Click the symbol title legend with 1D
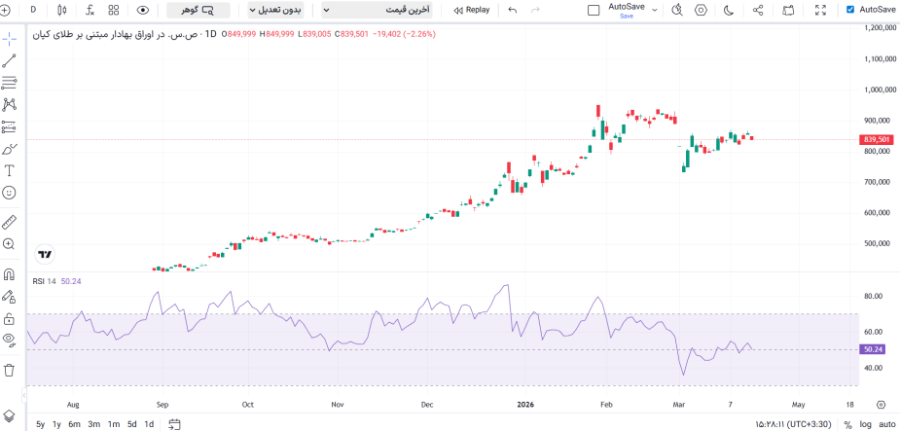Screen dimensions: 900x431 coord(125,34)
